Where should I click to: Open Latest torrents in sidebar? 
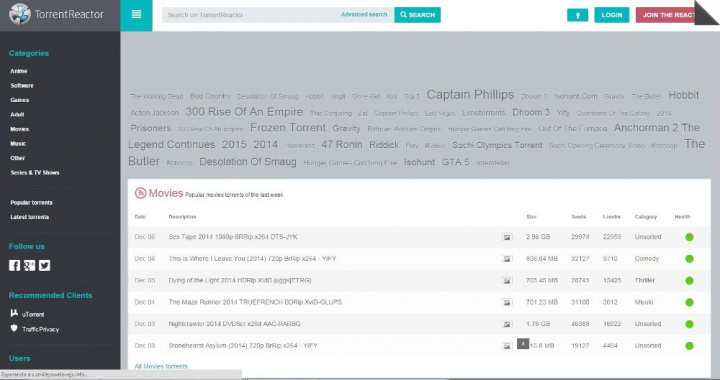(x=30, y=217)
